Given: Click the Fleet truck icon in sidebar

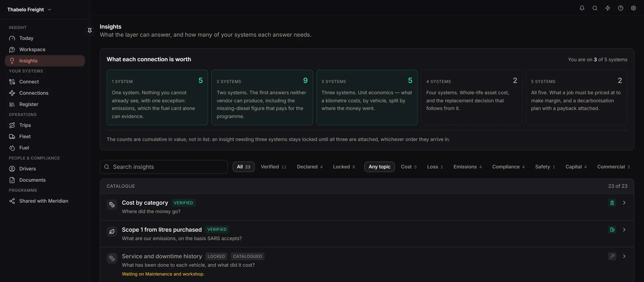Looking at the screenshot, I should (12, 137).
